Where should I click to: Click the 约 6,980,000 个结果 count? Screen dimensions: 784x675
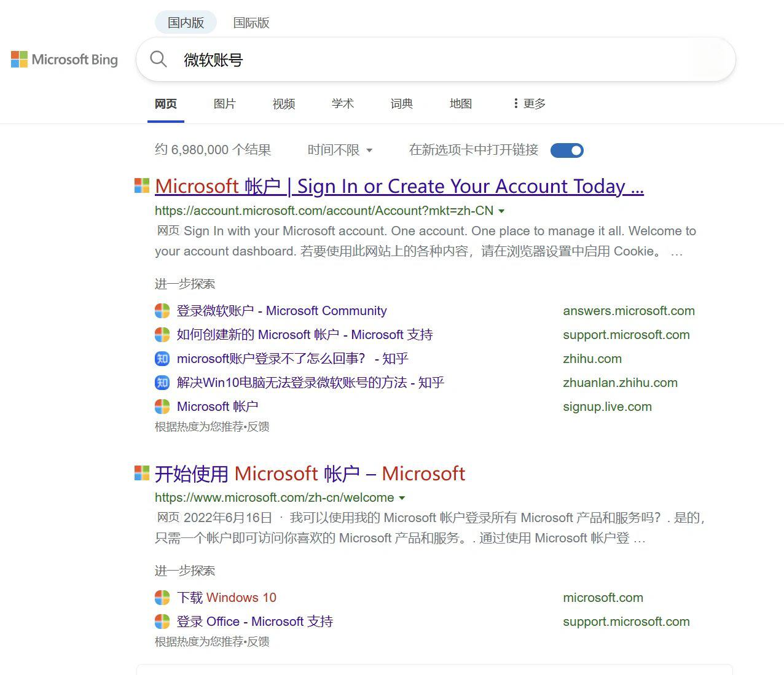click(213, 150)
